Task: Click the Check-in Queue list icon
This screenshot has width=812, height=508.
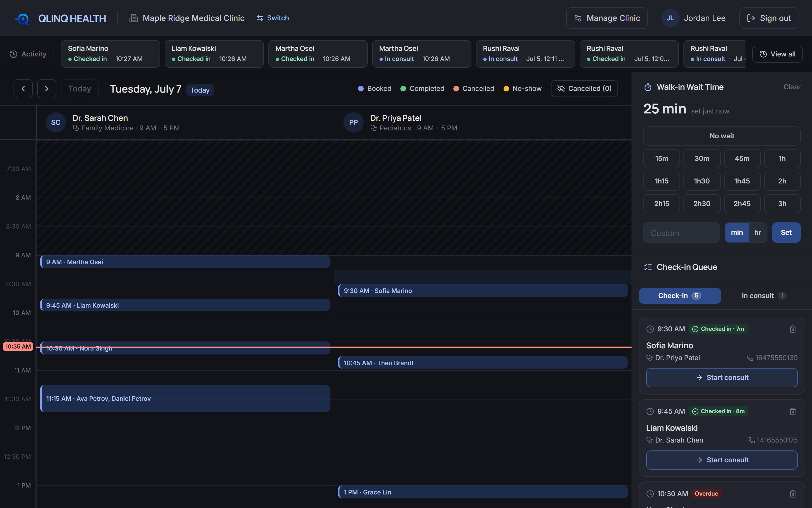Action: click(x=648, y=267)
